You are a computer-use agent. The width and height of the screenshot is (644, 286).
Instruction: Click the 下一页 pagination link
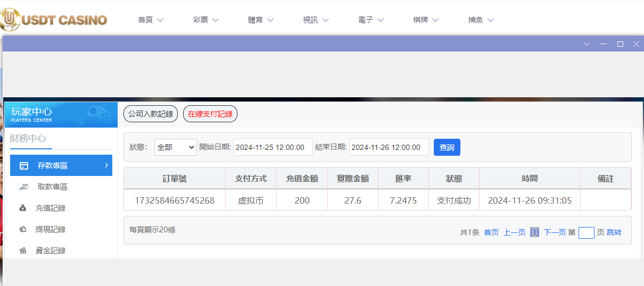555,232
